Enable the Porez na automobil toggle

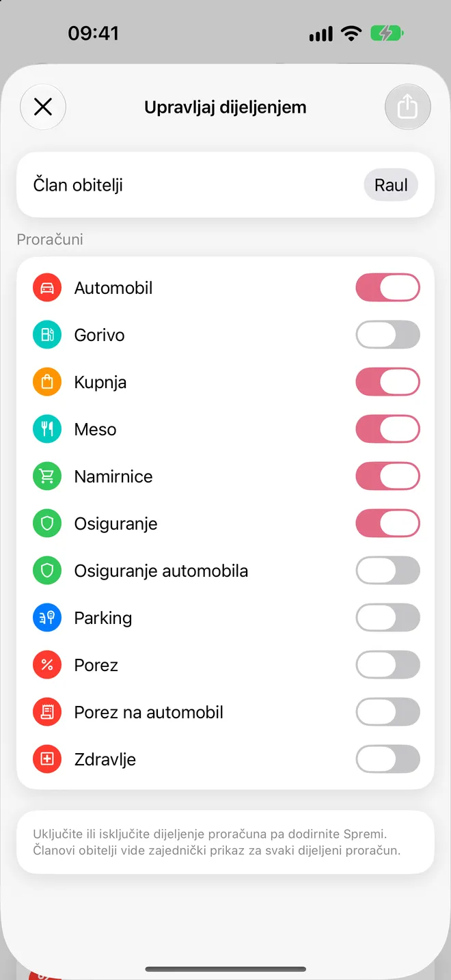pos(387,712)
